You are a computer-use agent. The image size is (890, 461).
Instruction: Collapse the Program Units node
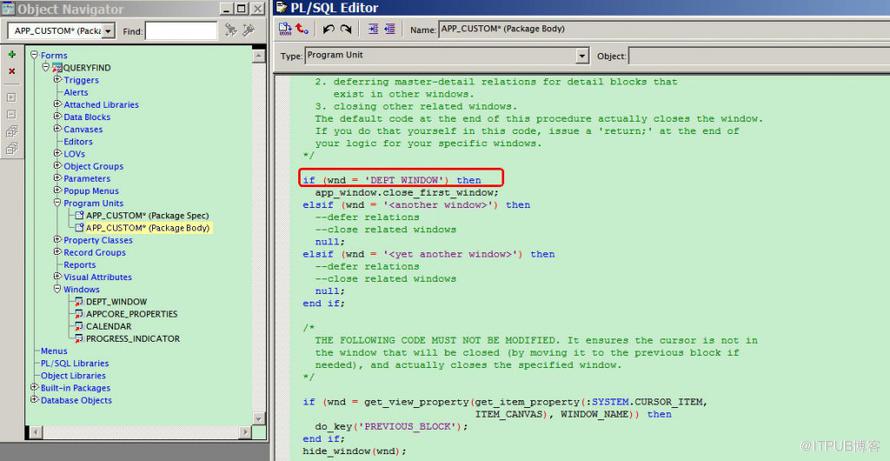pyautogui.click(x=57, y=203)
